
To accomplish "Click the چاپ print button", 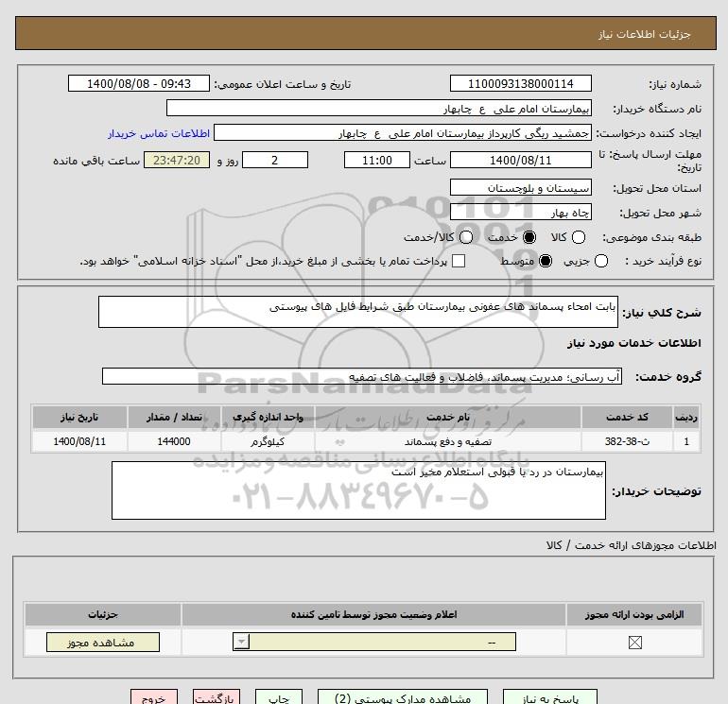I will coord(279,697).
